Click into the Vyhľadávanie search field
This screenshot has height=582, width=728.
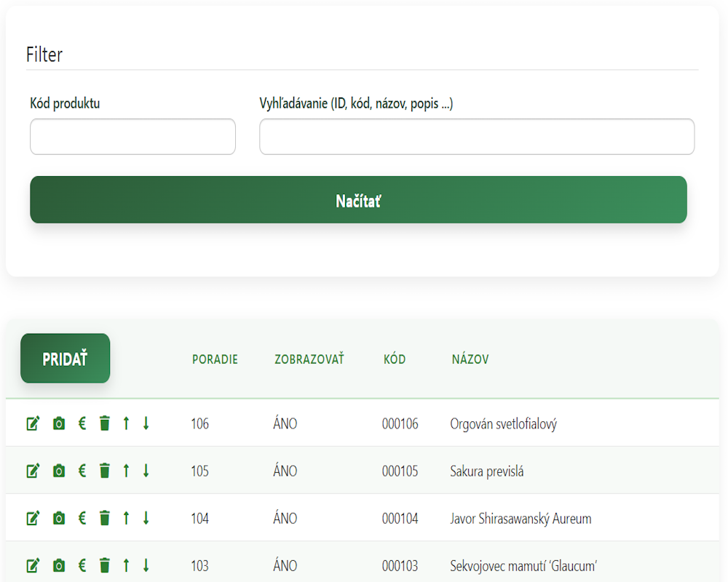(x=477, y=137)
